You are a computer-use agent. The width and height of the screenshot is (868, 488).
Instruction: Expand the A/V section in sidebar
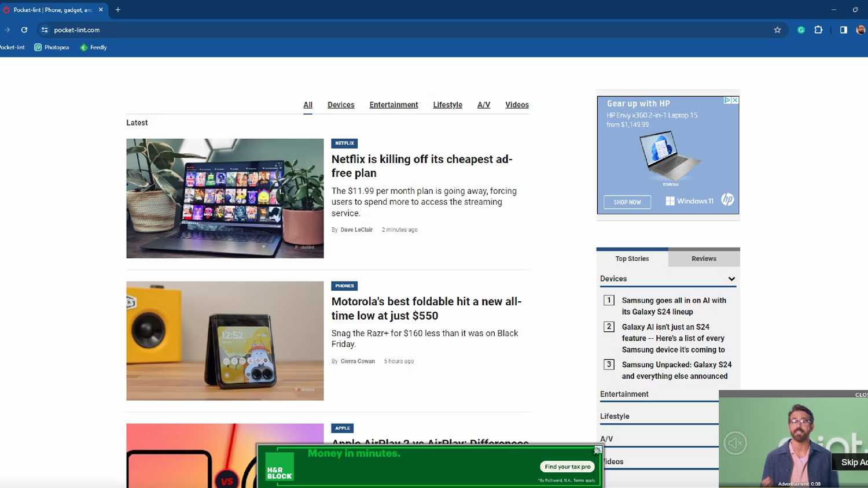coord(659,439)
